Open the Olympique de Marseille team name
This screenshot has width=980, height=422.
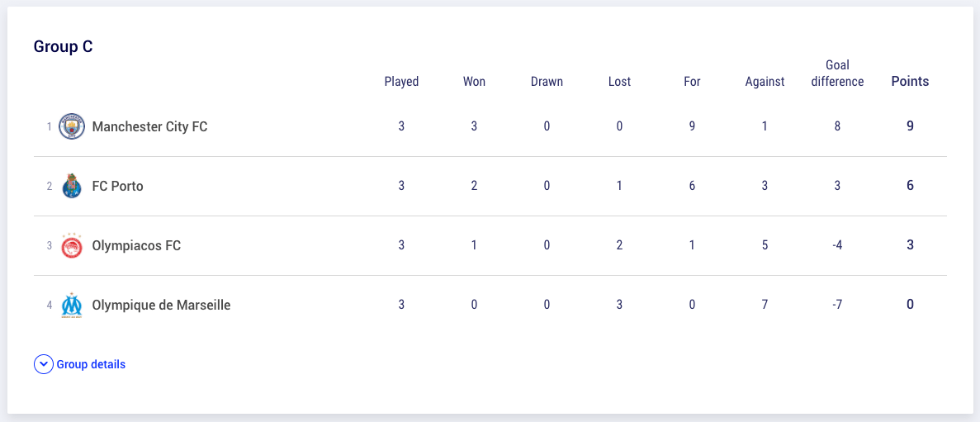pyautogui.click(x=161, y=305)
